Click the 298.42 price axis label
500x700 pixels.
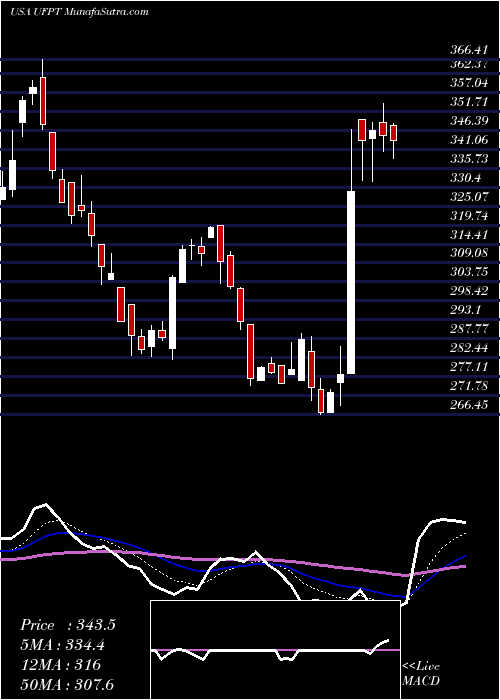pos(469,291)
